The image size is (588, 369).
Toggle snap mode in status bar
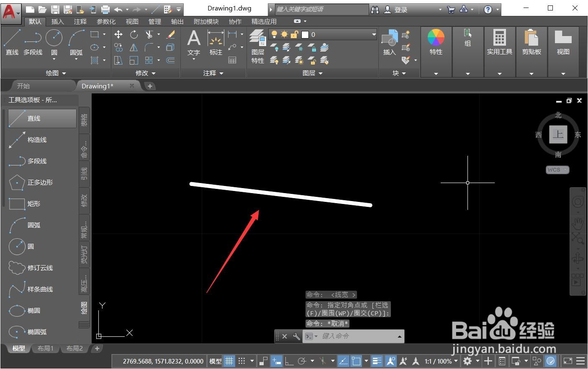click(x=241, y=361)
